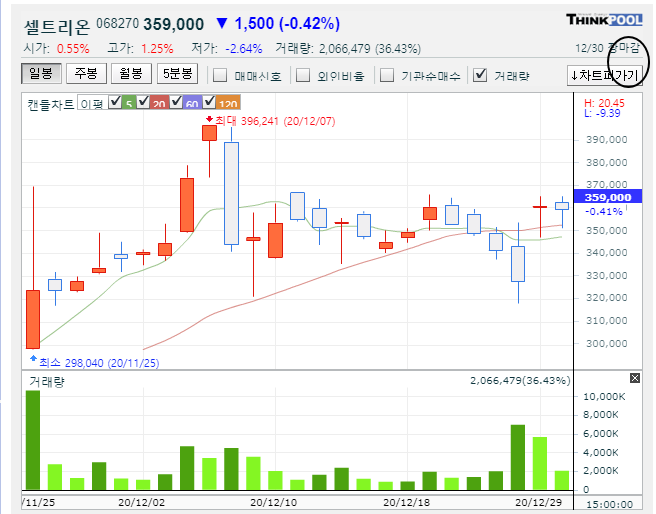This screenshot has height=514, width=656.
Task: Toggle the 20-day moving average checkbox
Action: (143, 102)
